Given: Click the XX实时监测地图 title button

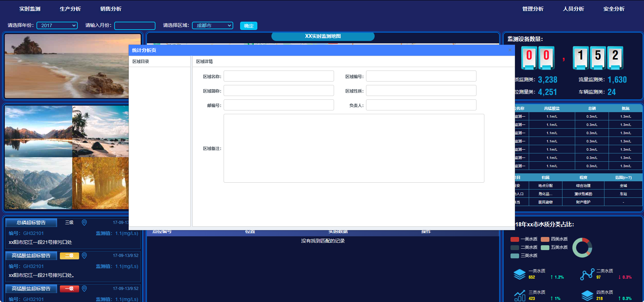Looking at the screenshot, I should [x=323, y=36].
